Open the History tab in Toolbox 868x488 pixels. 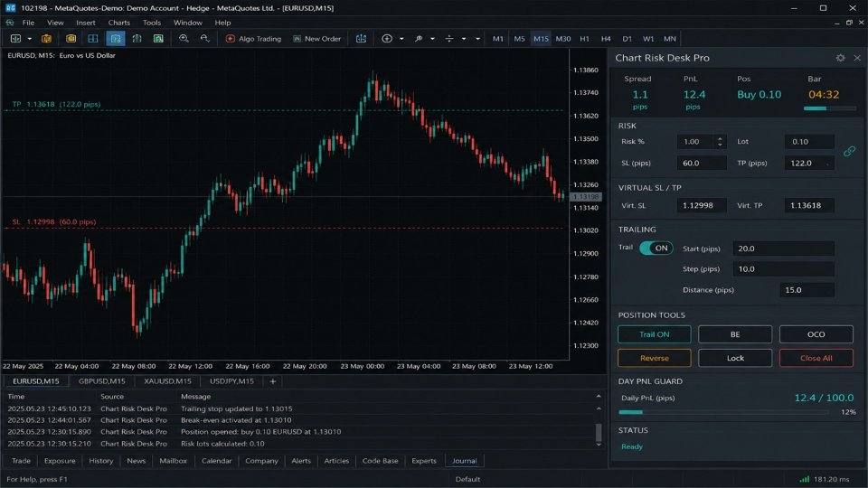[100, 461]
